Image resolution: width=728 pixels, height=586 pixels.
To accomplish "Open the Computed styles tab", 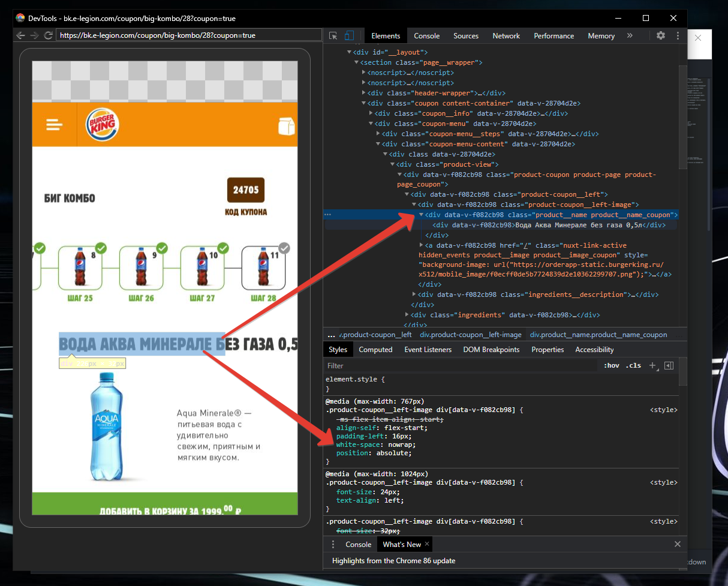I will click(375, 350).
